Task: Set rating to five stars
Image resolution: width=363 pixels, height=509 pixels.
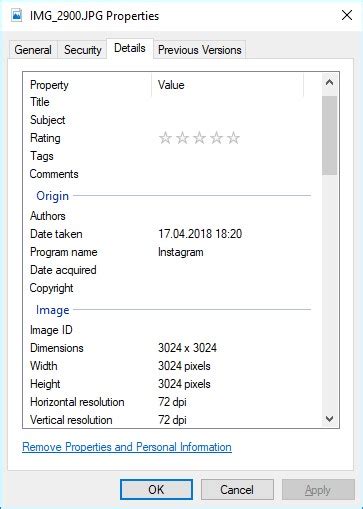Action: click(233, 138)
